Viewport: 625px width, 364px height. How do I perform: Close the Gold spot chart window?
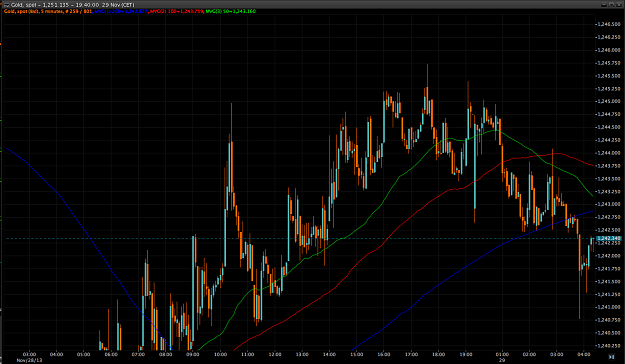coord(619,5)
